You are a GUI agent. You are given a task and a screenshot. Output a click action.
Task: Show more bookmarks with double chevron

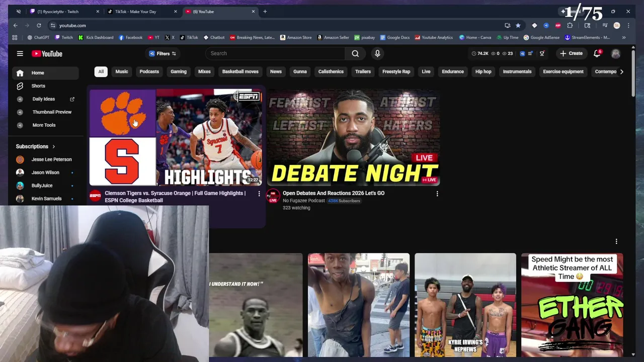coord(624,37)
